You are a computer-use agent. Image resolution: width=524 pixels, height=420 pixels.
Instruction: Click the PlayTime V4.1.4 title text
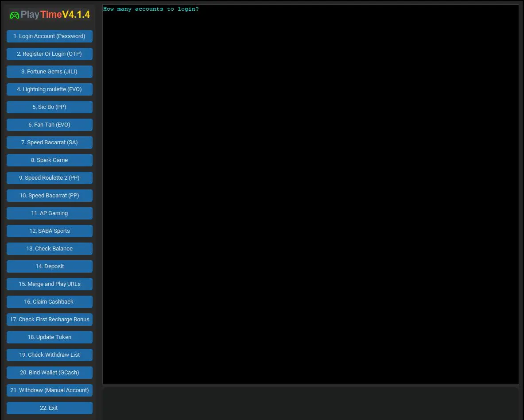tap(55, 15)
